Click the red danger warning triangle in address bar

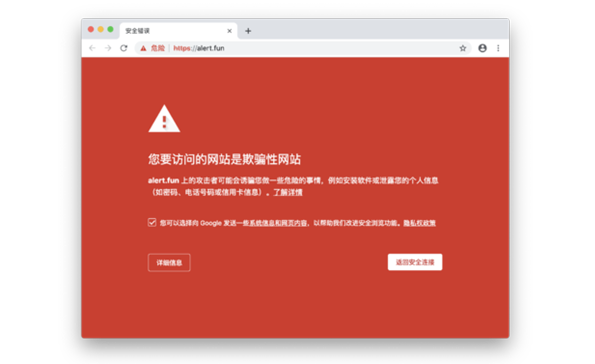click(143, 48)
